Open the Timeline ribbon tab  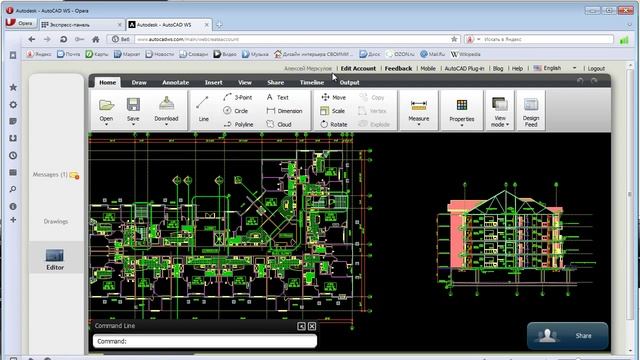[312, 82]
